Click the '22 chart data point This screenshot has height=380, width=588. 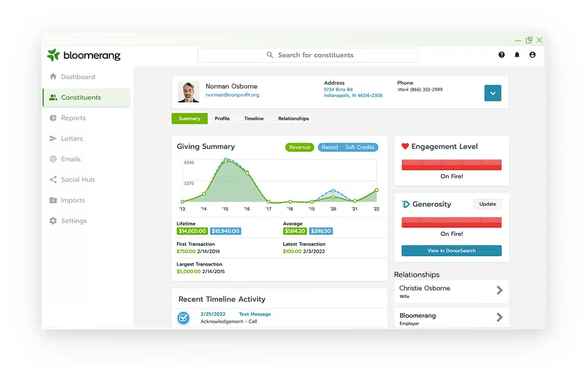[x=377, y=190]
